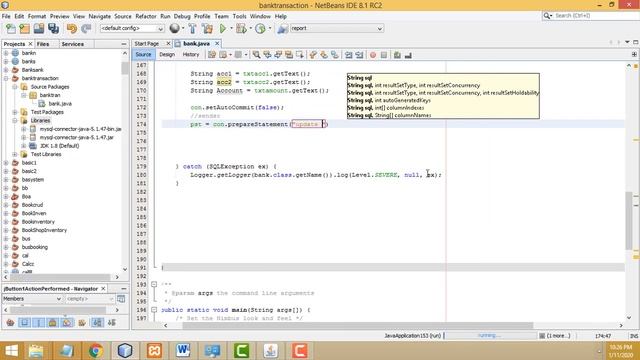The height and width of the screenshot is (360, 640).
Task: Open the report combo box in toolbar
Action: pos(336,29)
